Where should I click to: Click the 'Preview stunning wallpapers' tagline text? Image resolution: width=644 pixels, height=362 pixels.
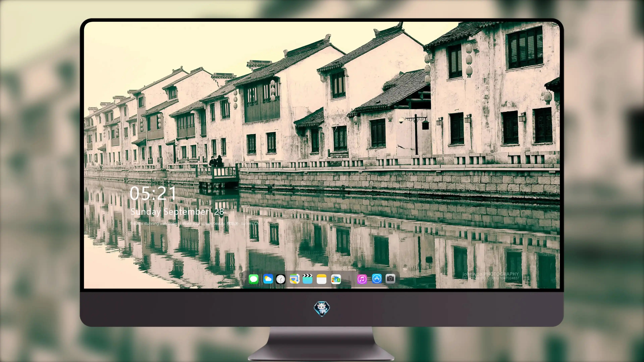click(x=195, y=223)
